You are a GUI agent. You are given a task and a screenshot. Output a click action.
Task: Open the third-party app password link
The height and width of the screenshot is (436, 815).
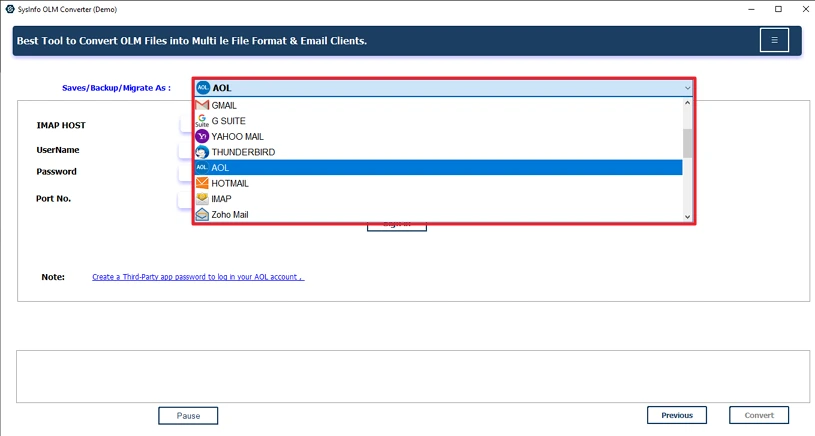point(198,277)
